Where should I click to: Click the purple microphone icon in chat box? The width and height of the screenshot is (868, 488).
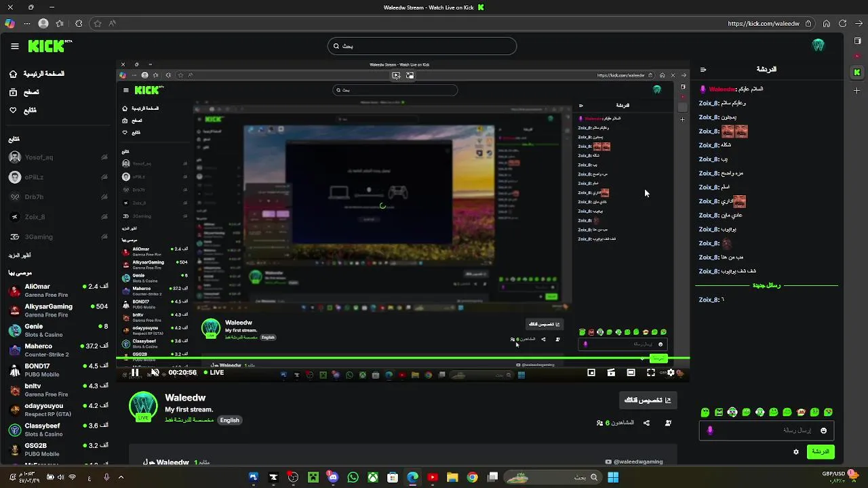point(710,430)
